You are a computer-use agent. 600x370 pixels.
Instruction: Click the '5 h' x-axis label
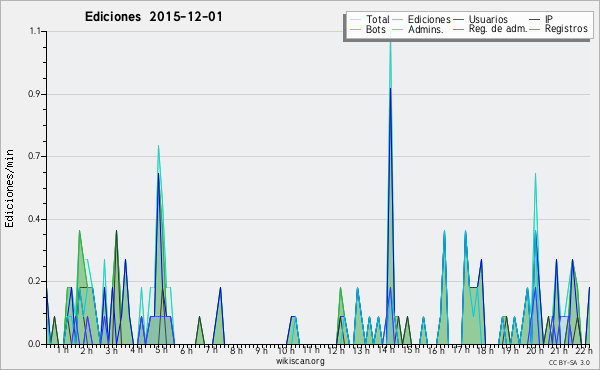coord(161,350)
